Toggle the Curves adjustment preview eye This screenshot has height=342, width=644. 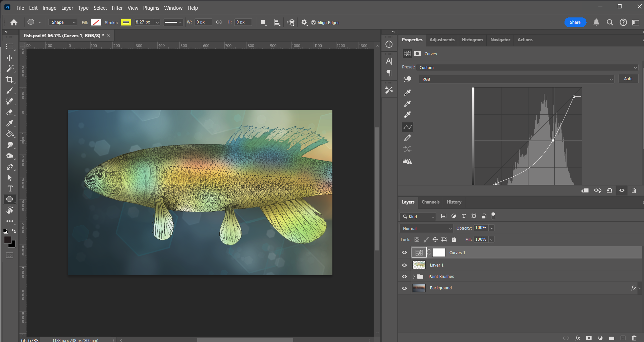point(622,190)
